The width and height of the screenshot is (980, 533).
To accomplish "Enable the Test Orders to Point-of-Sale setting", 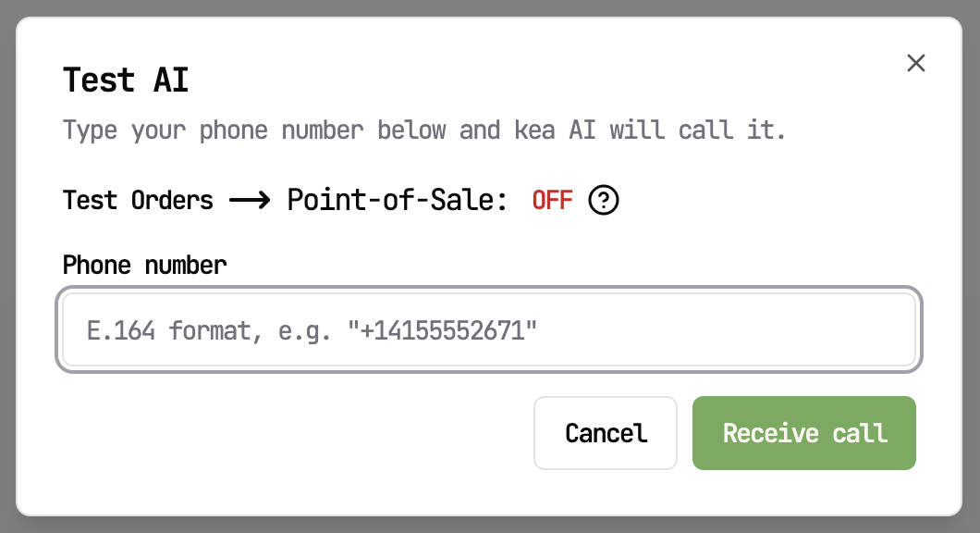I will (552, 200).
